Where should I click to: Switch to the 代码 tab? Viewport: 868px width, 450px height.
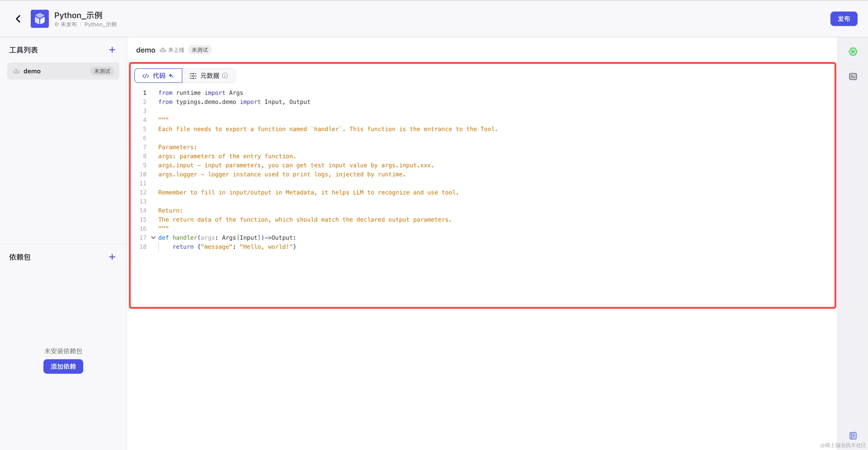point(158,76)
